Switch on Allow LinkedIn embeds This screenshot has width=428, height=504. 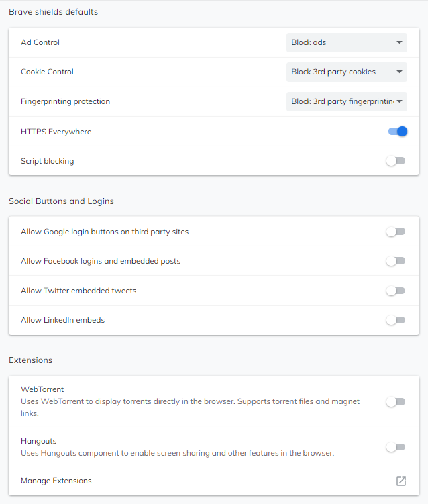(396, 320)
